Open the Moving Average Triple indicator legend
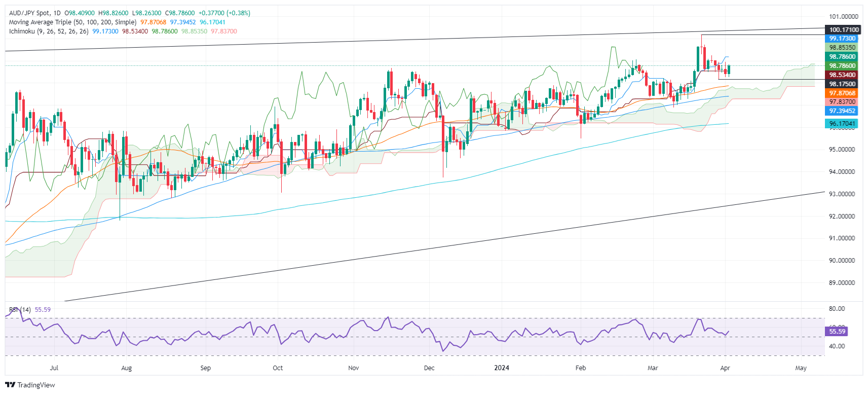Image resolution: width=868 pixels, height=394 pixels. pyautogui.click(x=72, y=22)
